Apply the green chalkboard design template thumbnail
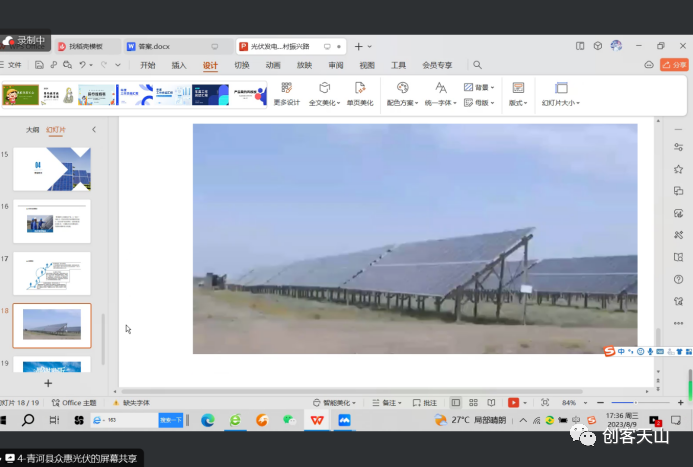The width and height of the screenshot is (693, 467). point(21,95)
